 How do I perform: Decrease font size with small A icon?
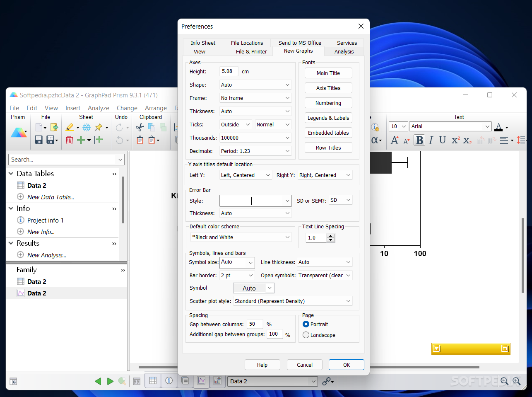[406, 141]
